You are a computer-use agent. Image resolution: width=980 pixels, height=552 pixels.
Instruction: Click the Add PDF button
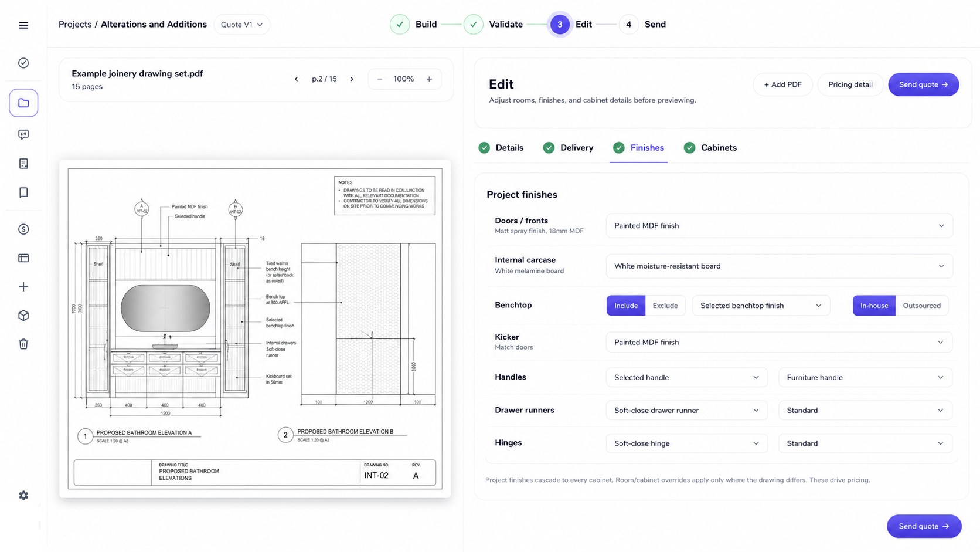pos(782,84)
